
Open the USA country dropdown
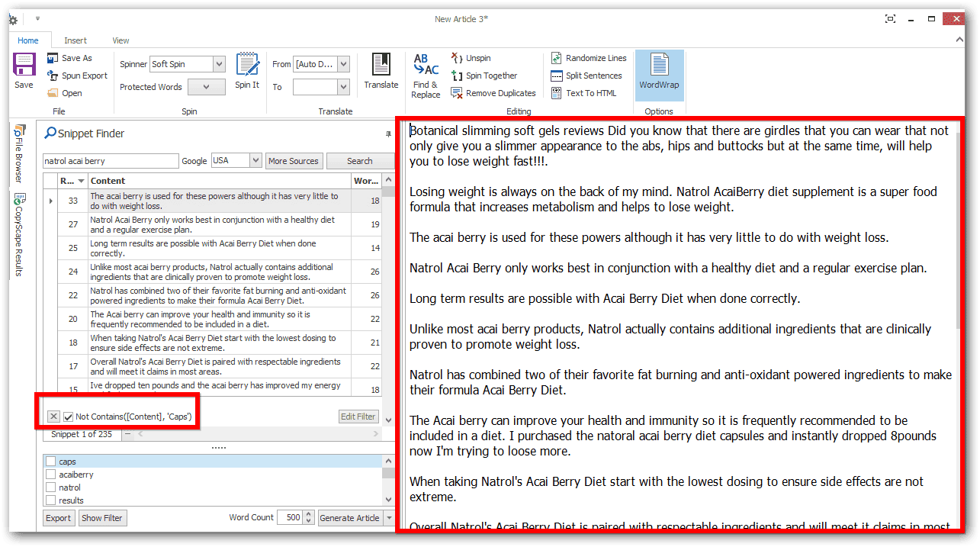255,161
